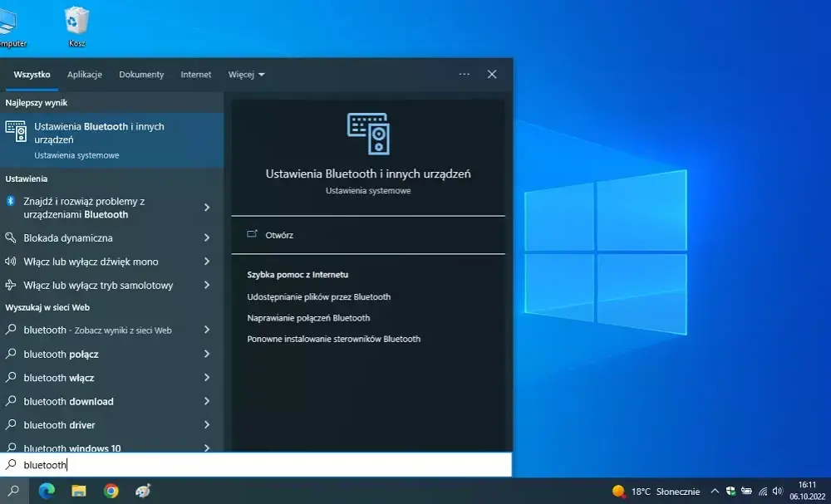Click the search box containing bluetooth
Viewport: 831px width, 504px height.
[x=256, y=465]
